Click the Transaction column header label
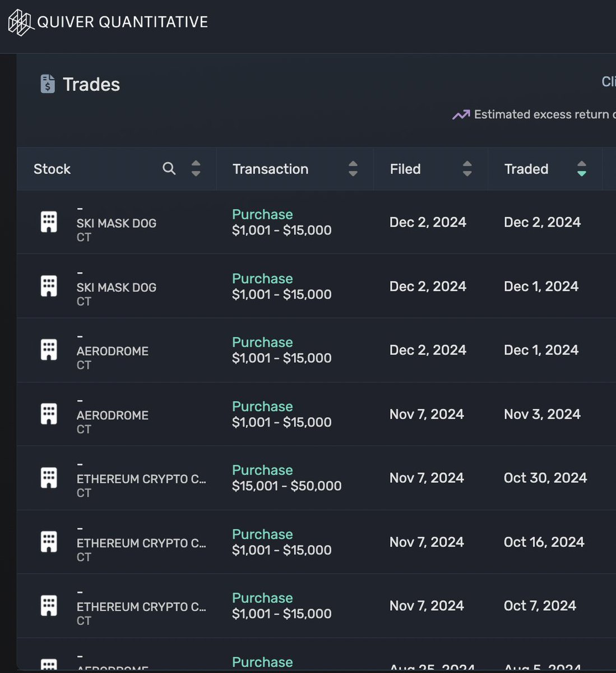Viewport: 616px width, 673px height. click(270, 169)
